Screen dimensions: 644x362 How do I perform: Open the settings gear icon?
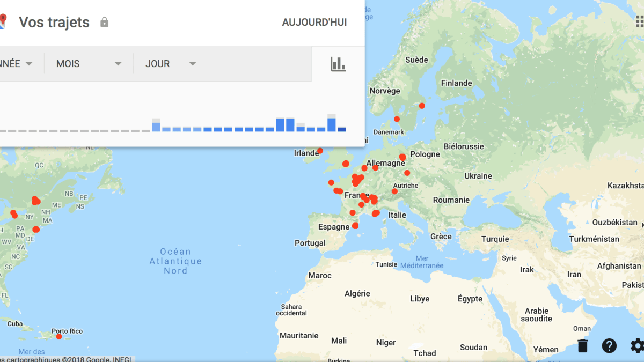coord(637,346)
